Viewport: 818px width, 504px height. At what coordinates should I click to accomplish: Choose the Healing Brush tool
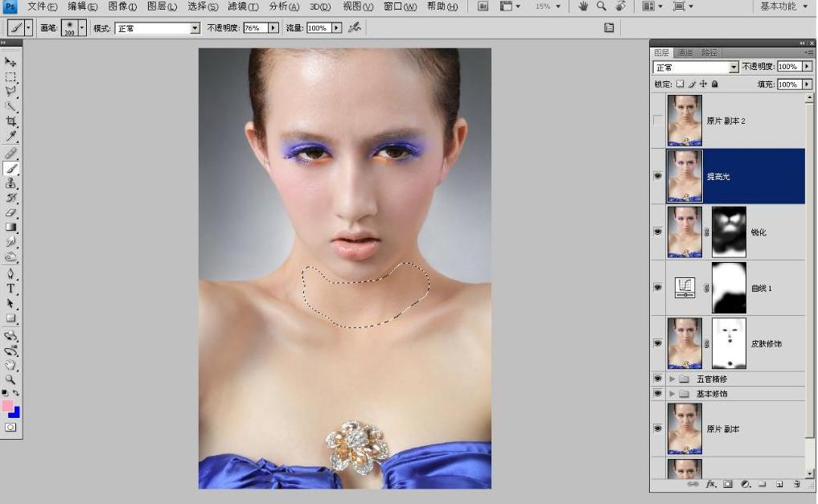(x=10, y=154)
